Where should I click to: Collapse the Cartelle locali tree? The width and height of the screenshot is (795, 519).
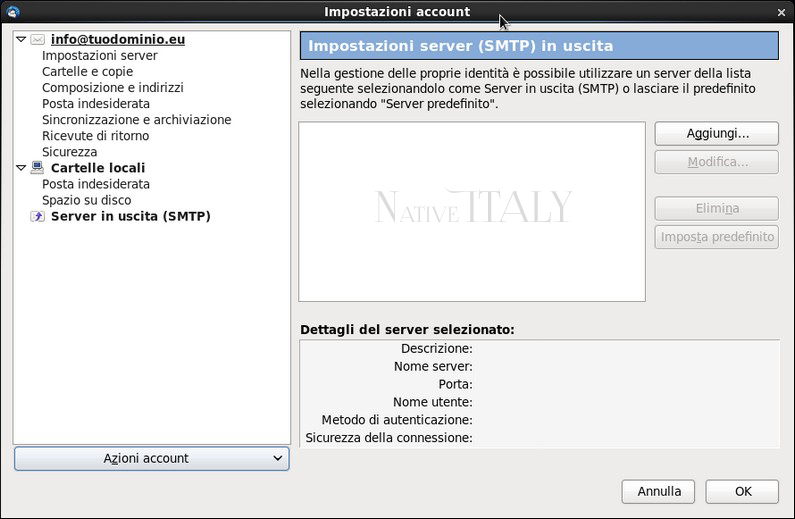(x=21, y=168)
